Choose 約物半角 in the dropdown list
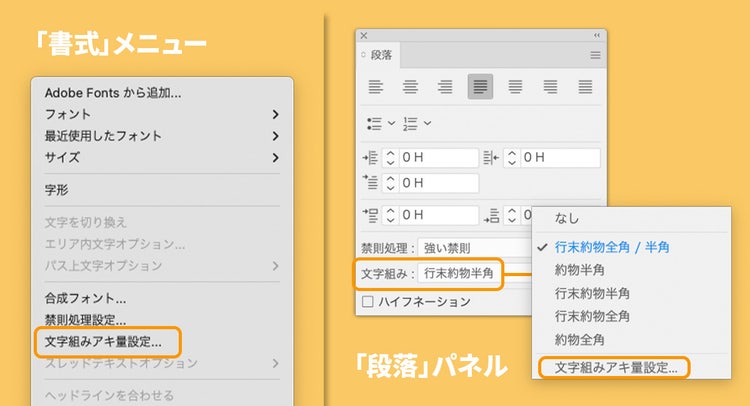Image resolution: width=750 pixels, height=406 pixels. point(631,270)
